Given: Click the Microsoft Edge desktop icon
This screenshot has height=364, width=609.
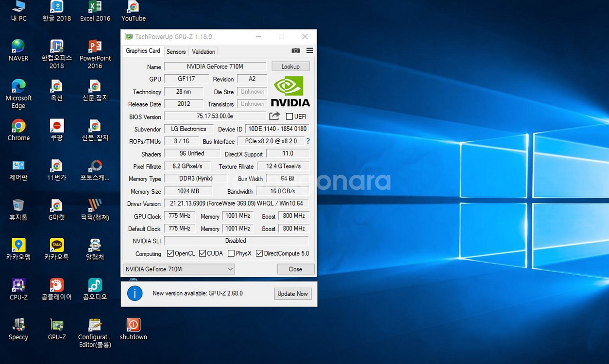Looking at the screenshot, I should [18, 94].
